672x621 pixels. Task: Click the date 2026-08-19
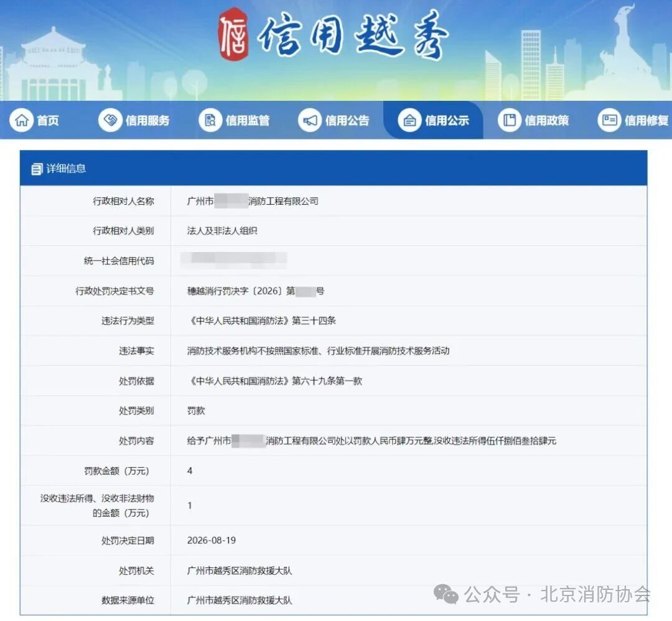point(212,541)
